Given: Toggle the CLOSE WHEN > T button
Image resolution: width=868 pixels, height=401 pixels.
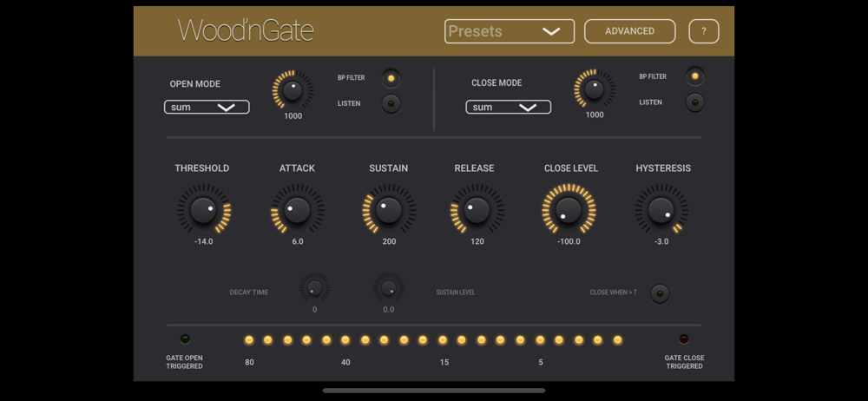Looking at the screenshot, I should (x=660, y=293).
